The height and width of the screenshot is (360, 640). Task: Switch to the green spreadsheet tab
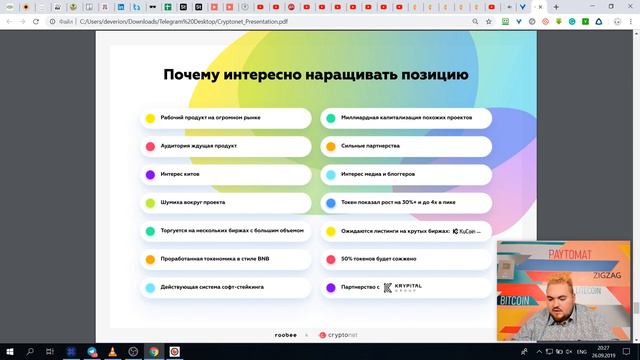point(168,7)
